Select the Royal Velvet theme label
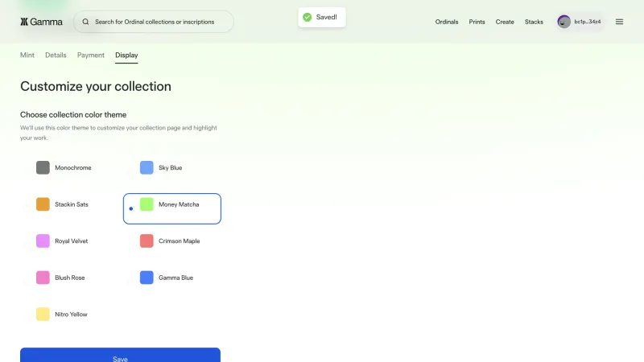This screenshot has width=644, height=362. (72, 241)
